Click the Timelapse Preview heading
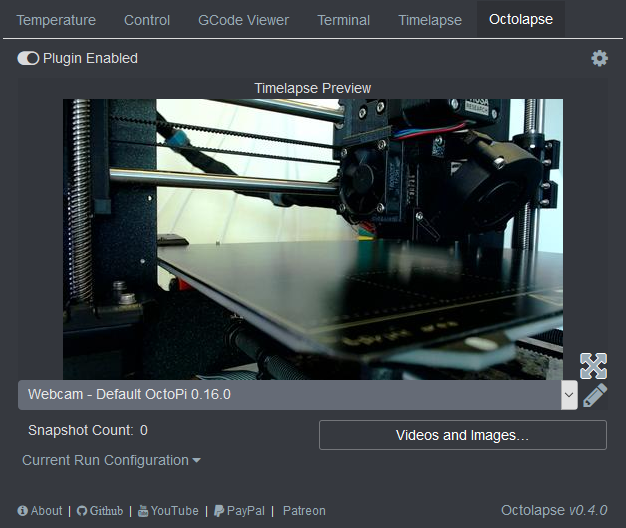626x528 pixels. tap(313, 88)
